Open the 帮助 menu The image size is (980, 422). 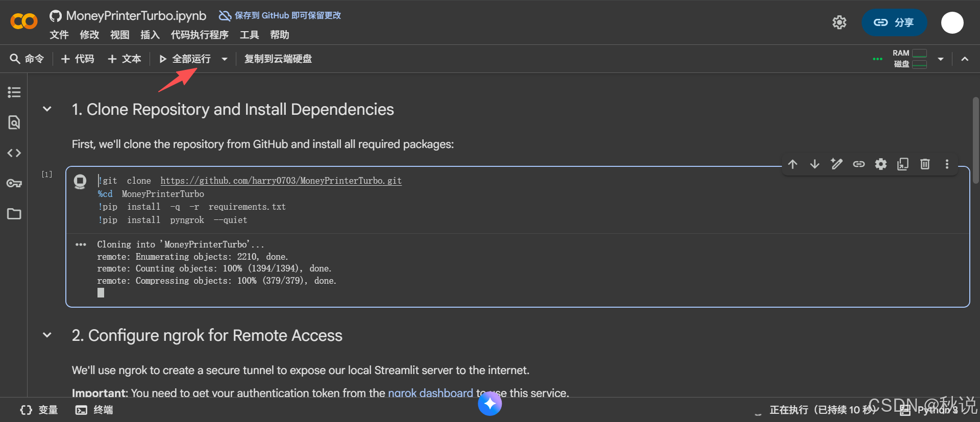280,35
